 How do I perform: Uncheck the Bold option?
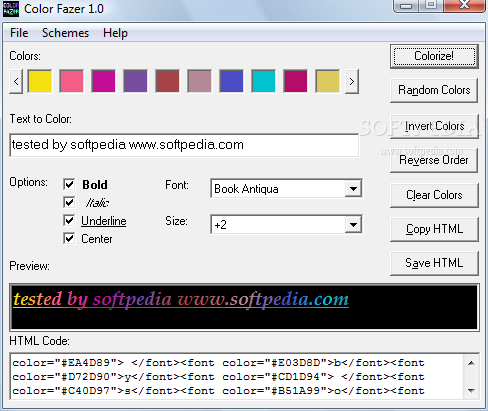(x=69, y=184)
